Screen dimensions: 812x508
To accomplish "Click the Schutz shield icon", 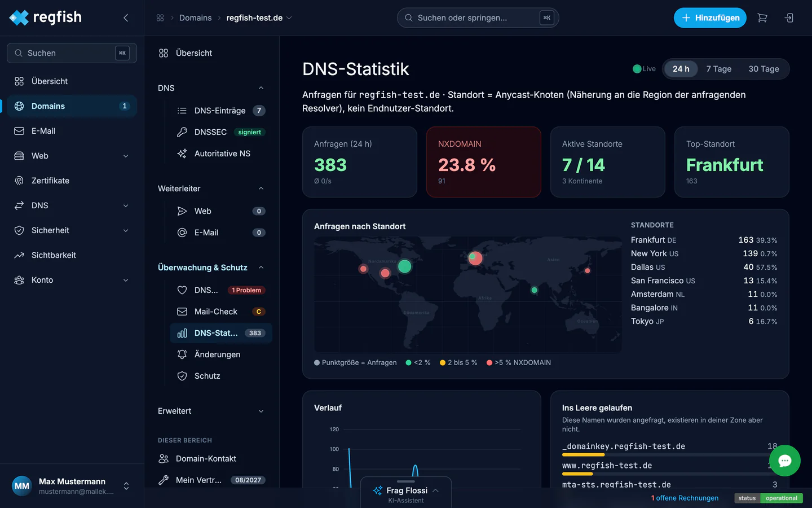I will click(x=182, y=376).
